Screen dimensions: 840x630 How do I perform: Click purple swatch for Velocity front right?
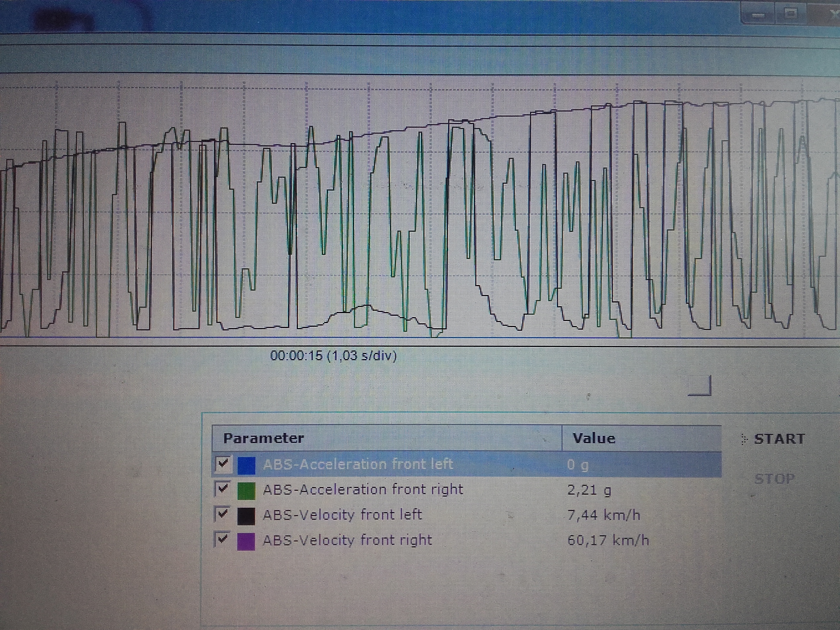246,542
